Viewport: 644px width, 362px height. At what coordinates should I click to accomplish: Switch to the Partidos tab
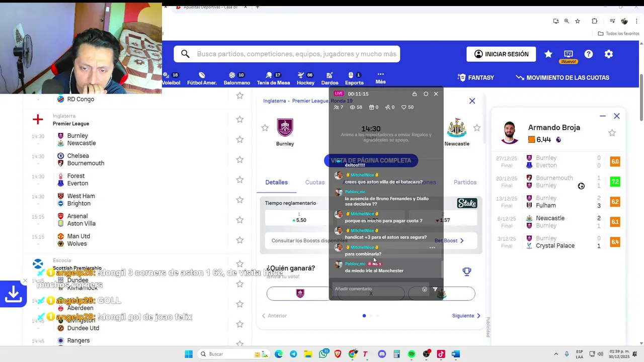point(465,182)
